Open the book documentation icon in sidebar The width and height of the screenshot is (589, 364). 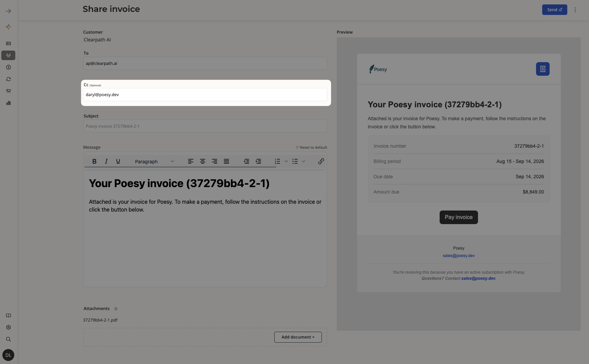click(8, 315)
